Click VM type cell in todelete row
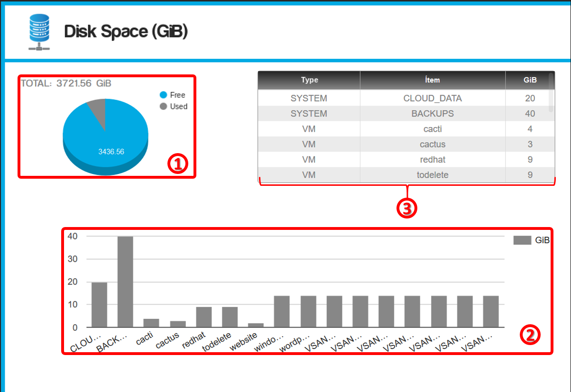This screenshot has width=571, height=392. (309, 175)
